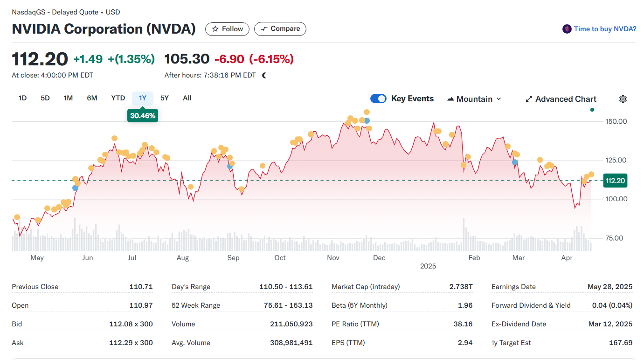644x360 pixels.
Task: Click the 52 Week Range value
Action: coord(288,305)
